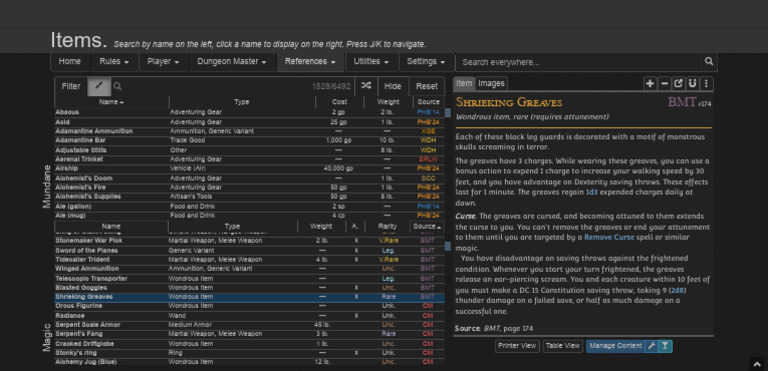768x371 pixels.
Task: Expand the References menu
Action: click(x=311, y=62)
